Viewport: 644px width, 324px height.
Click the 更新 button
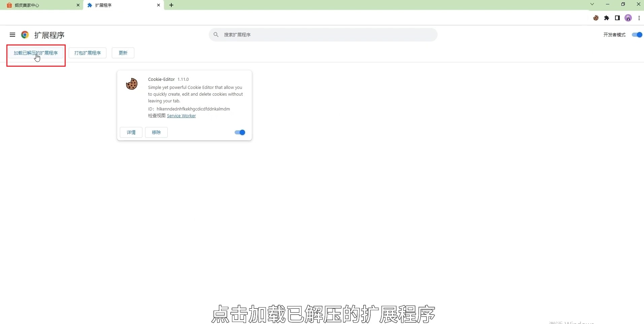123,53
